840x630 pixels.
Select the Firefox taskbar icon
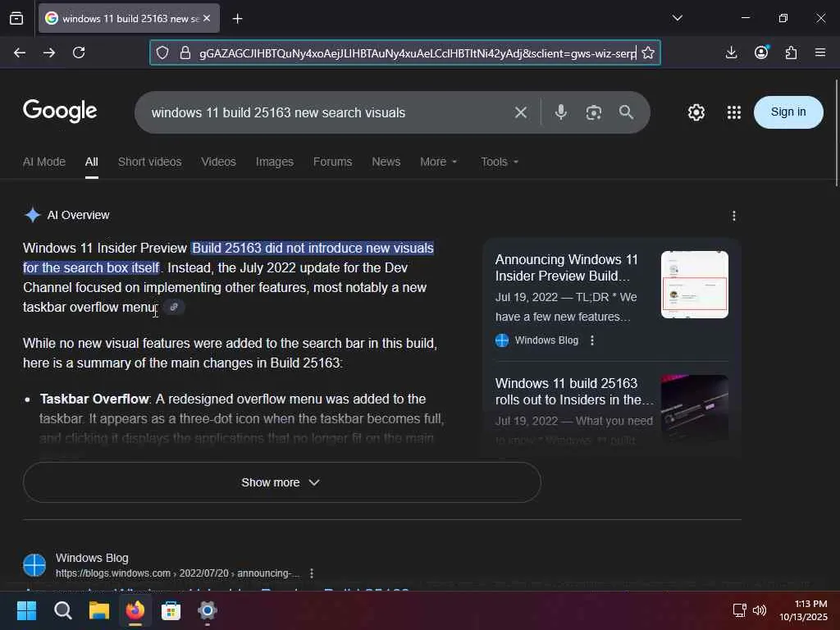pos(135,610)
